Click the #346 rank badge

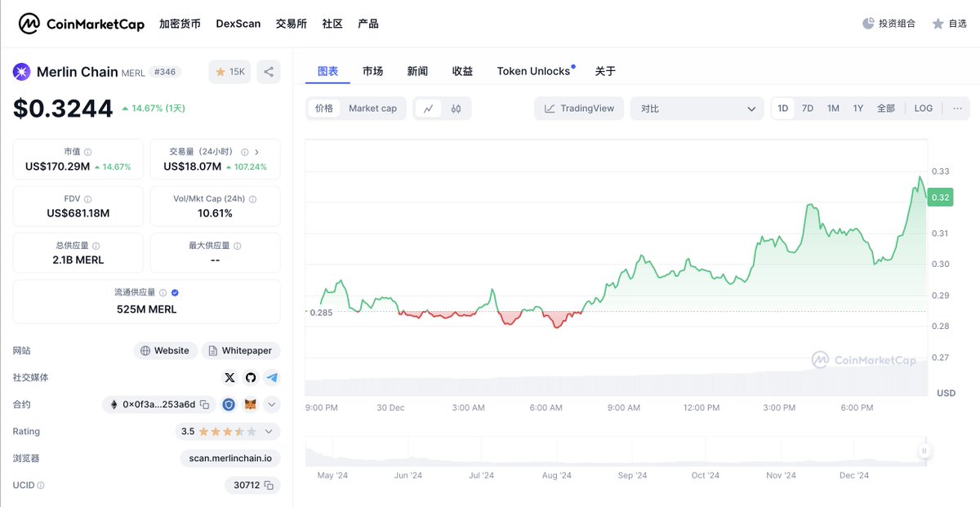(167, 72)
